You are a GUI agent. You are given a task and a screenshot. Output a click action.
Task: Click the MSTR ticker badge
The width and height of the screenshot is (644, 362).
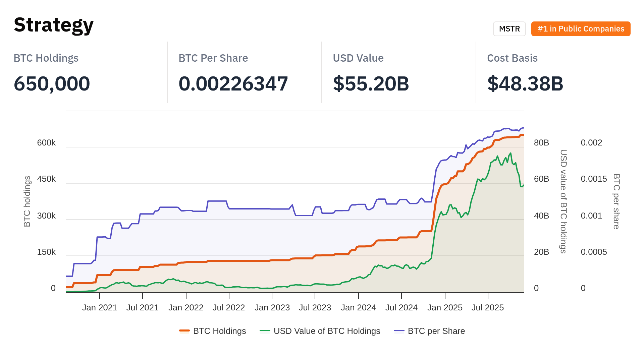(509, 29)
